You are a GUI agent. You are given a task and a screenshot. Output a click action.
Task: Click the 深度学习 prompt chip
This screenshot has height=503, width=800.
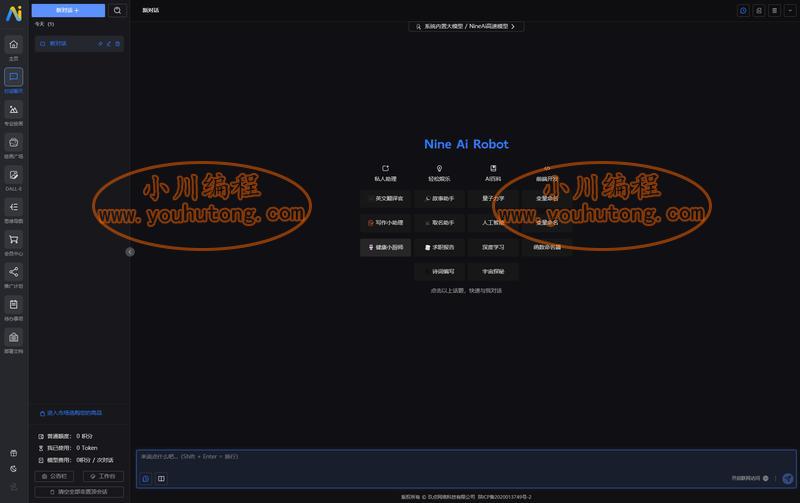[493, 247]
